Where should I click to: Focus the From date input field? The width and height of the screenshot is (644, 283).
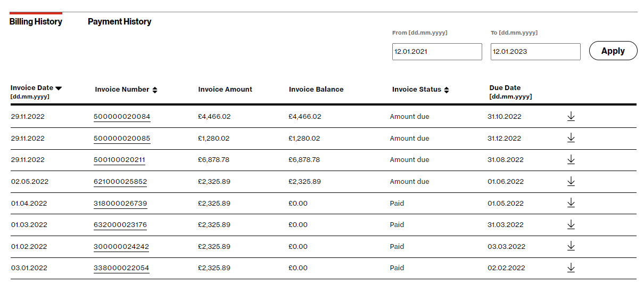[437, 52]
